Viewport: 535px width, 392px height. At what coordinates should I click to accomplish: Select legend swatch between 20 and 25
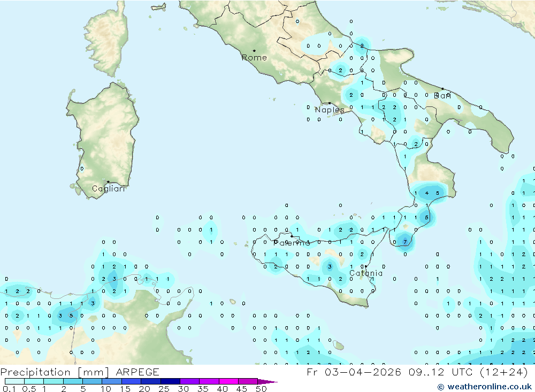pyautogui.click(x=150, y=381)
